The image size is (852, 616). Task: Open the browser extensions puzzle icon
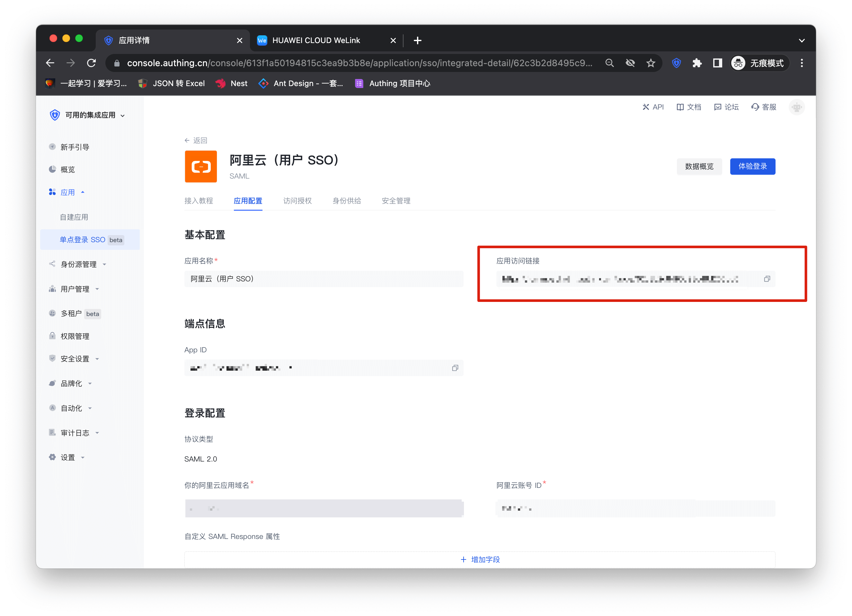pyautogui.click(x=697, y=63)
